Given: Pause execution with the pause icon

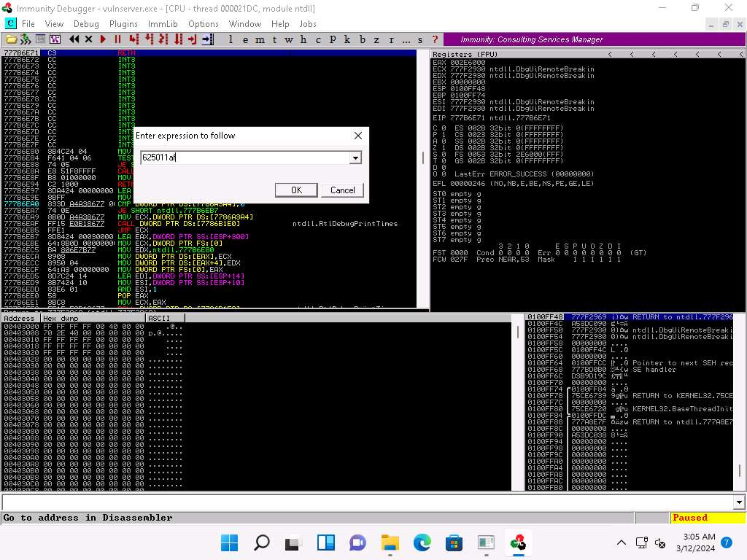Looking at the screenshot, I should pos(117,39).
